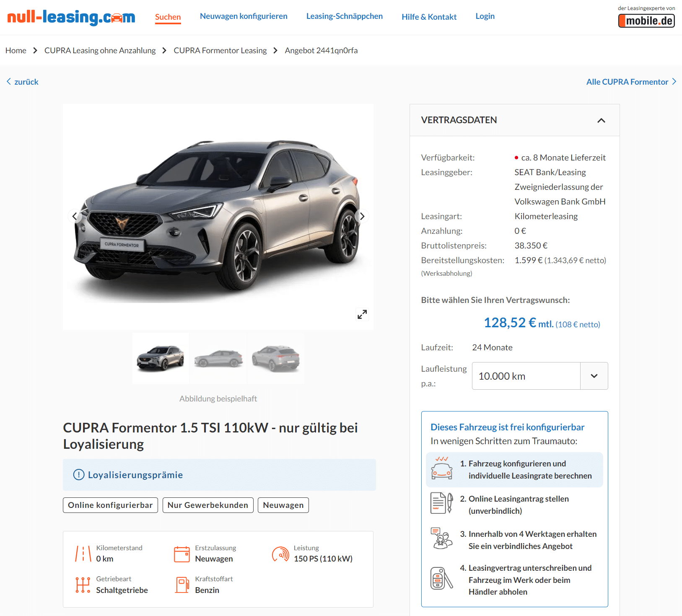Go to Home breadcrumb

point(16,50)
